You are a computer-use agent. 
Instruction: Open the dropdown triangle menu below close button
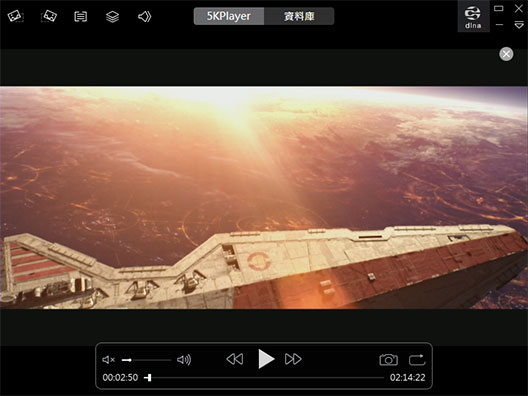pyautogui.click(x=519, y=25)
